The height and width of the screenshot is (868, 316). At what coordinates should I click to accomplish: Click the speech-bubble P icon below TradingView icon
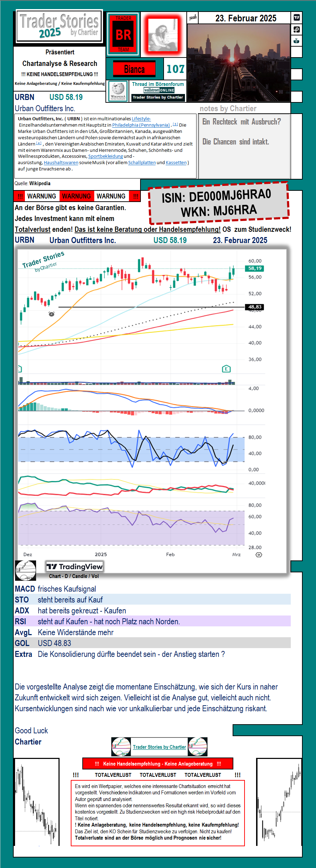click(296, 29)
